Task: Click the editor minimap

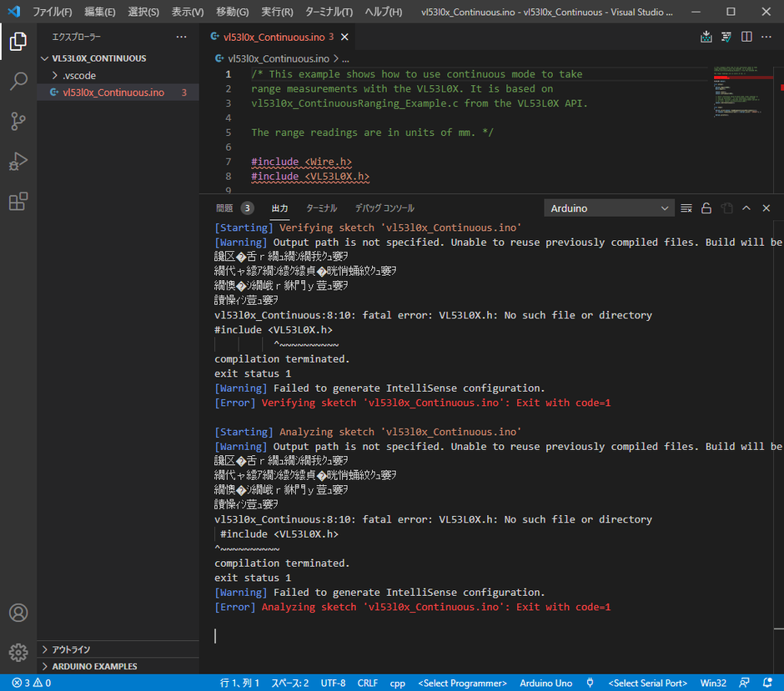Action: [x=743, y=93]
